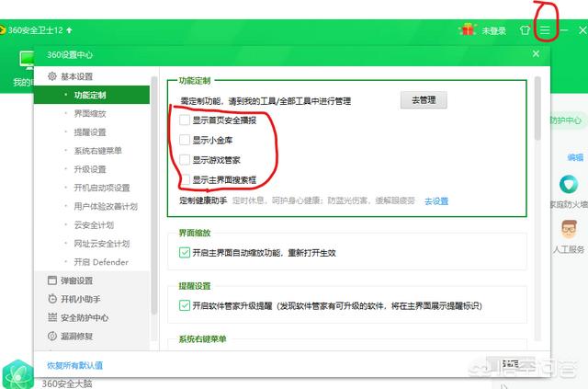
Task: Open 提醒设置 sidebar entry
Action: [90, 132]
